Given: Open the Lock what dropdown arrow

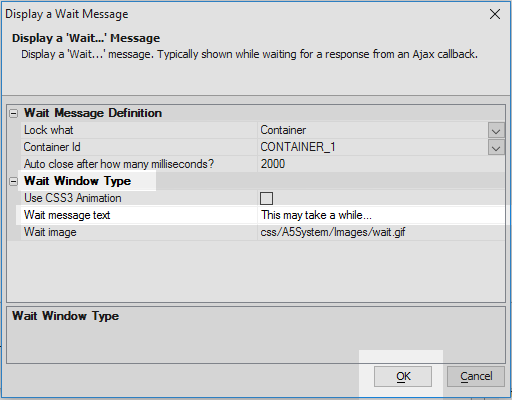Looking at the screenshot, I should click(x=496, y=131).
